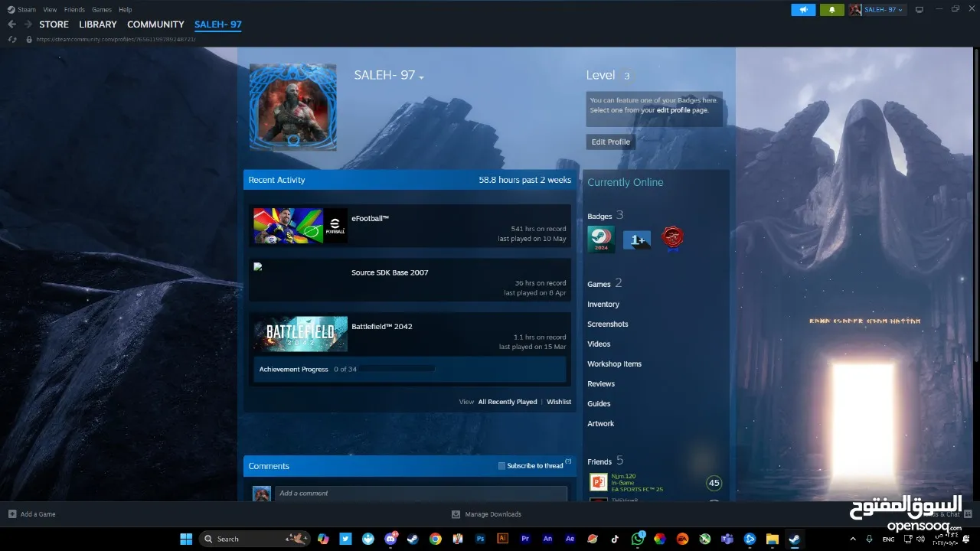Viewport: 980px width, 551px height.
Task: Open the View menu
Action: [x=50, y=10]
